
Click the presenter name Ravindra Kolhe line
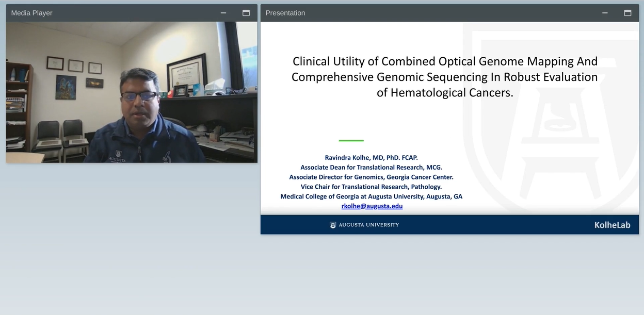(372, 157)
